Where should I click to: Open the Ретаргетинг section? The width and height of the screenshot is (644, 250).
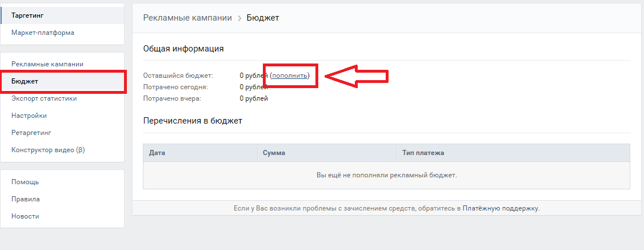pyautogui.click(x=31, y=133)
